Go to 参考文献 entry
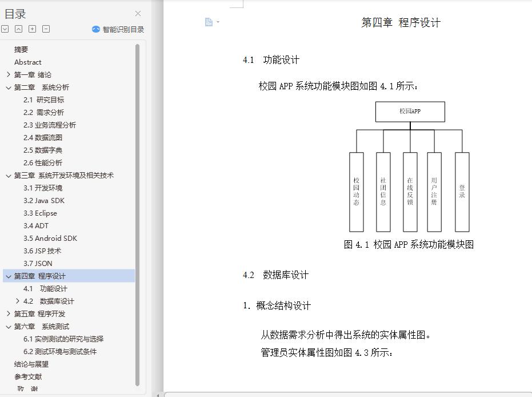This screenshot has width=532, height=397. 28,376
